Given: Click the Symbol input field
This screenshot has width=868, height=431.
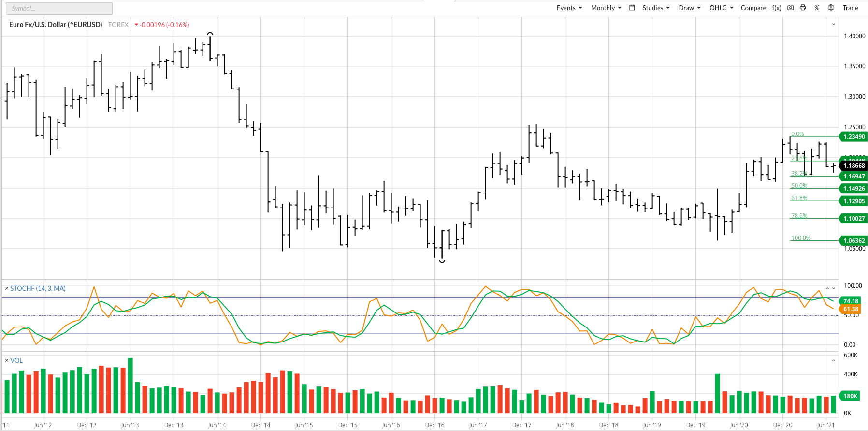Looking at the screenshot, I should (59, 8).
